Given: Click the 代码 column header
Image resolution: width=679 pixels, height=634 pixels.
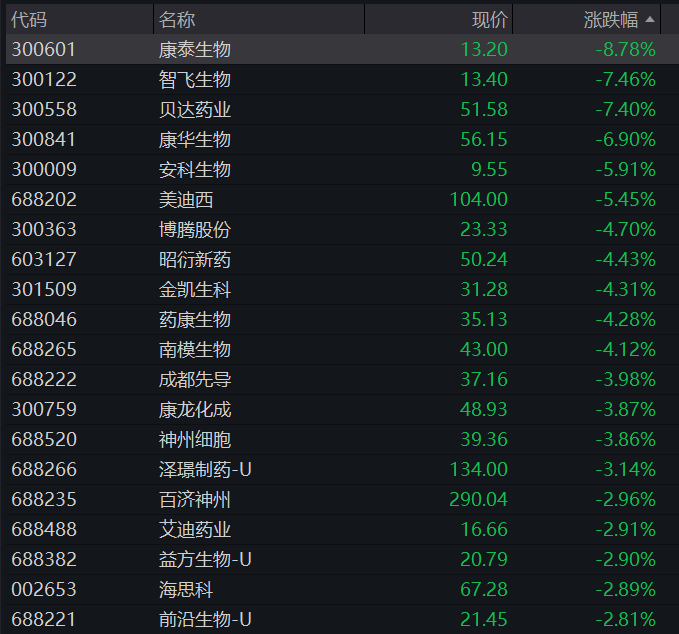Looking at the screenshot, I should [80, 19].
